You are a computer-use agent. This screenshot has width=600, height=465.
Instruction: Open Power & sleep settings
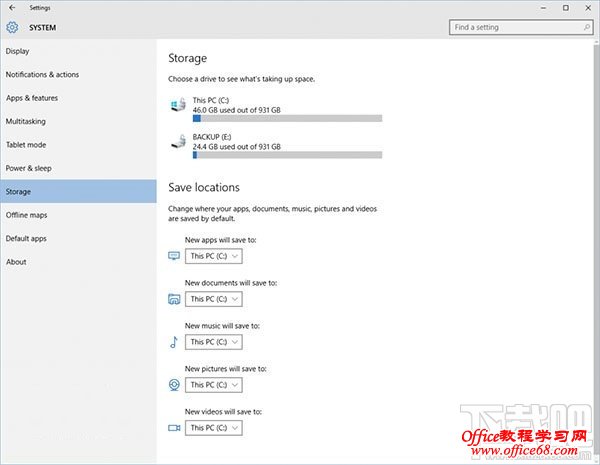[x=78, y=168]
